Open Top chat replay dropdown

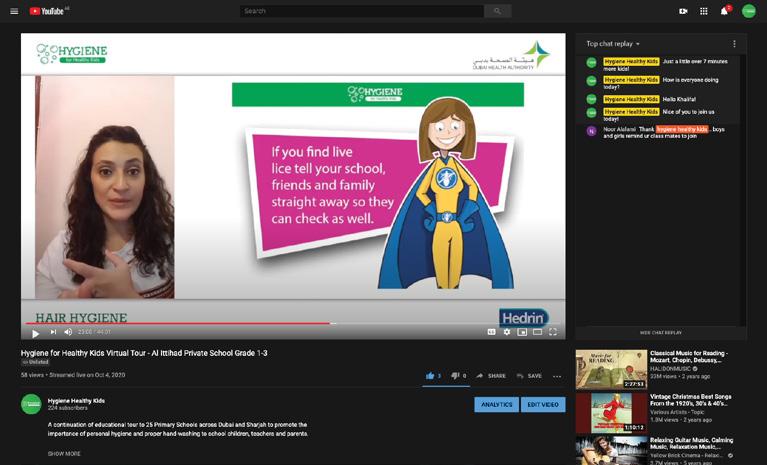coord(613,44)
